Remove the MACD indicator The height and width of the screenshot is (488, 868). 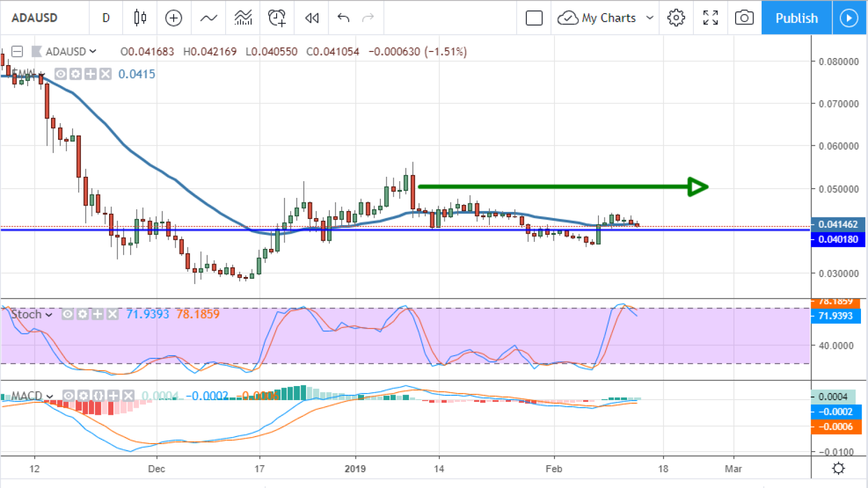coord(128,396)
